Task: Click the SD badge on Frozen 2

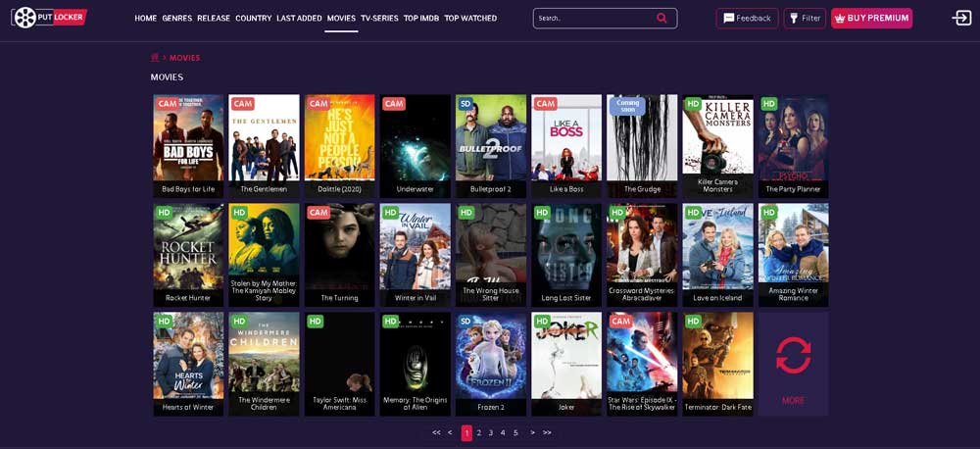Action: [465, 322]
